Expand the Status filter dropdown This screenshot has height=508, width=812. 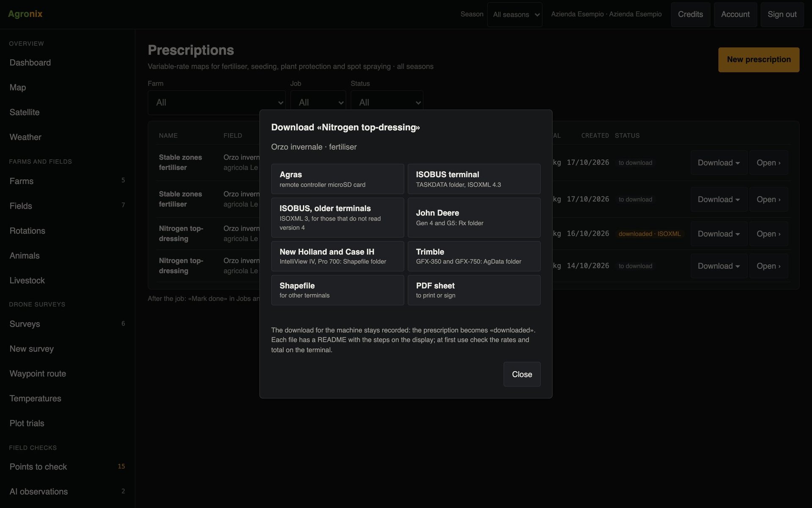[x=387, y=102]
